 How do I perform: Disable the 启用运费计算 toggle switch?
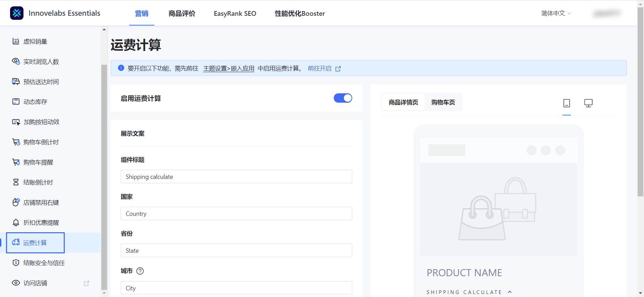point(342,98)
